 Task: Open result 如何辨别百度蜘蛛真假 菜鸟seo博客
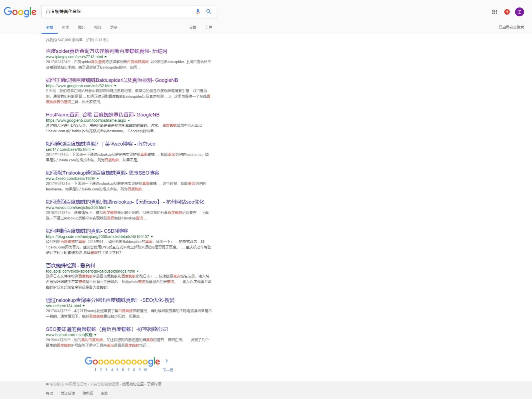click(101, 144)
